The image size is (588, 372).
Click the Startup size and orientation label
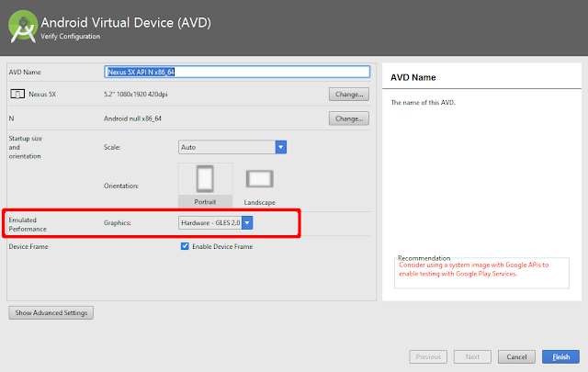click(x=25, y=147)
